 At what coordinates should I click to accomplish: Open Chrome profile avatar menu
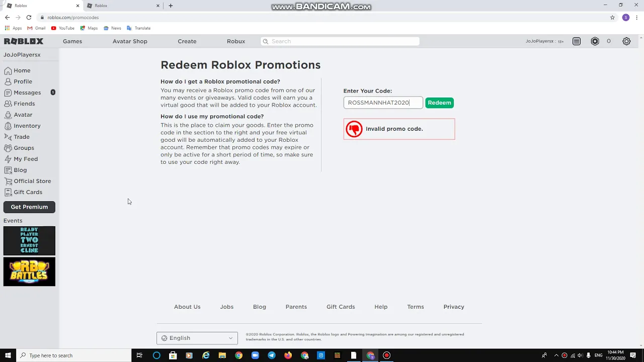(626, 17)
